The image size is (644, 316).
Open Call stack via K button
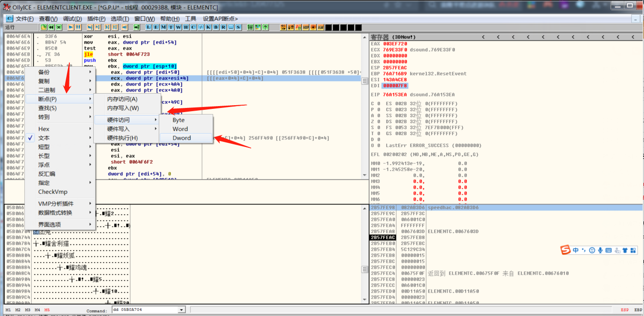pos(208,27)
